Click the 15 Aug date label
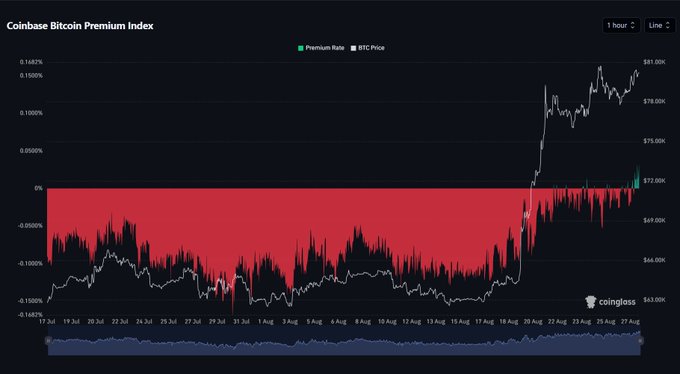This screenshot has width=680, height=374. pos(460,322)
